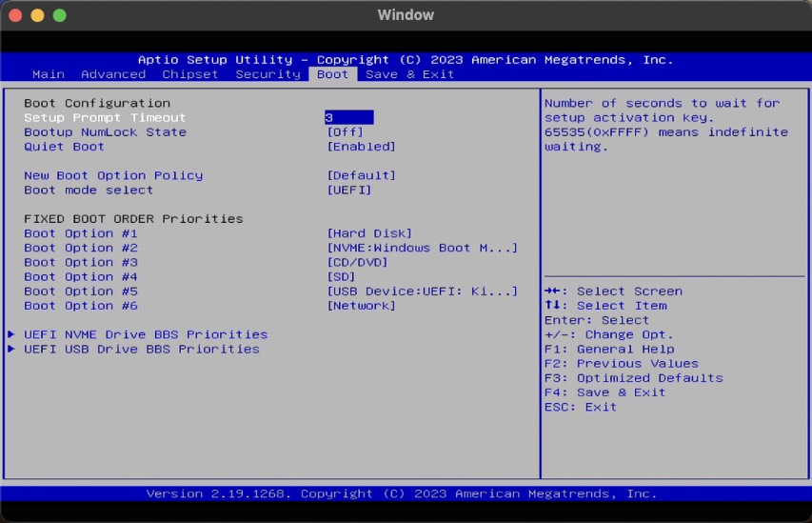The width and height of the screenshot is (812, 523).
Task: Click the Version 2.19.1268 footer text
Action: click(x=402, y=494)
